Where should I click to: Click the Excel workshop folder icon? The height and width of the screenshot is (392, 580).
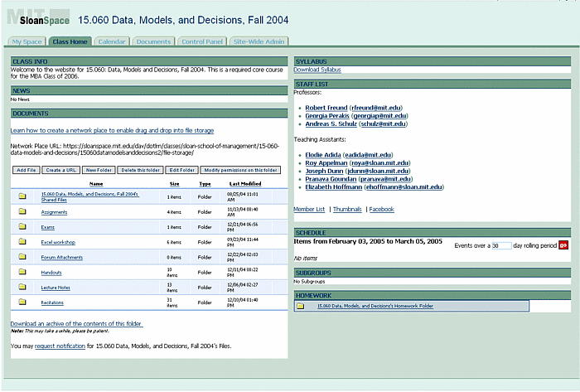click(22, 242)
